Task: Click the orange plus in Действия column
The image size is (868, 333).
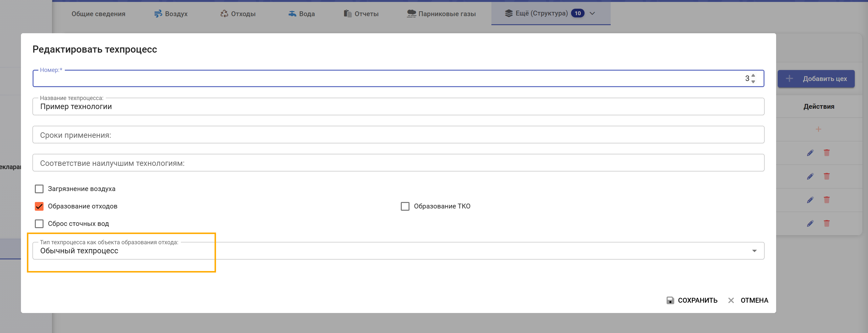Action: coord(818,129)
